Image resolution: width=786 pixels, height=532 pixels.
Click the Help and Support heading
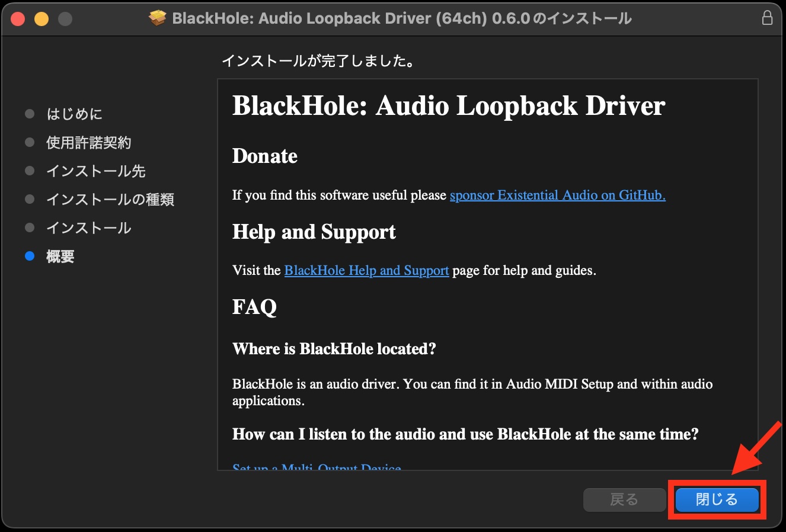coord(314,232)
